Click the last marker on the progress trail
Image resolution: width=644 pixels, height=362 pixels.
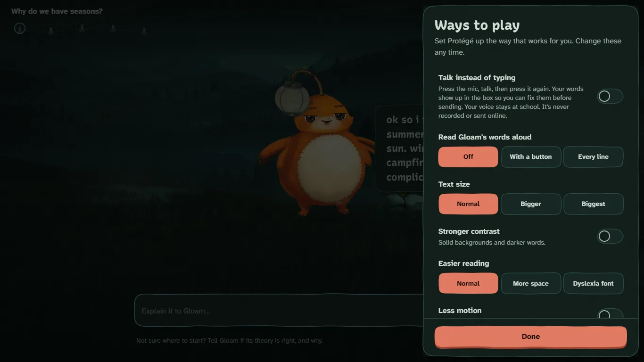click(144, 31)
